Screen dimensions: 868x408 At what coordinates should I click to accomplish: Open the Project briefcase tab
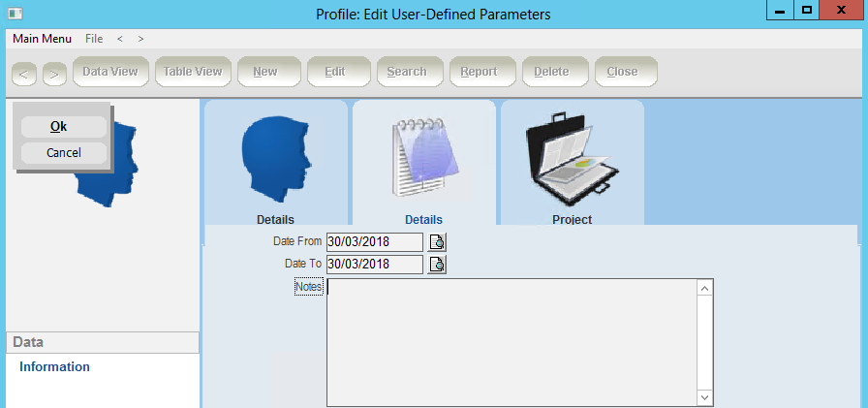572,160
